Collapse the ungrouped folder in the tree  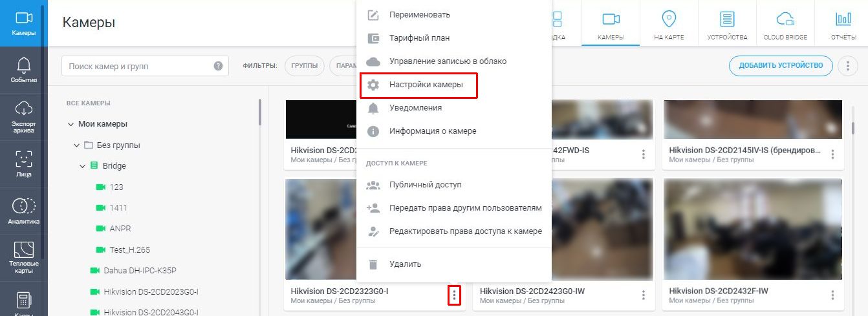click(77, 145)
